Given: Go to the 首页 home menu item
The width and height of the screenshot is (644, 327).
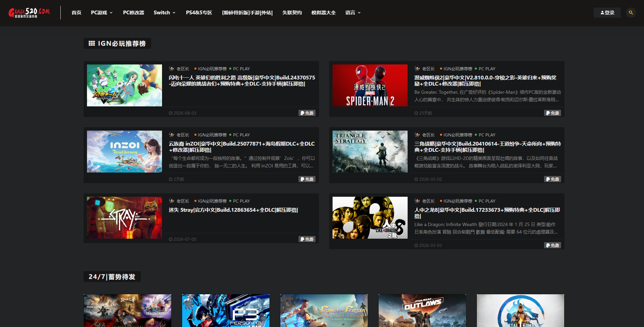Looking at the screenshot, I should click(x=76, y=13).
